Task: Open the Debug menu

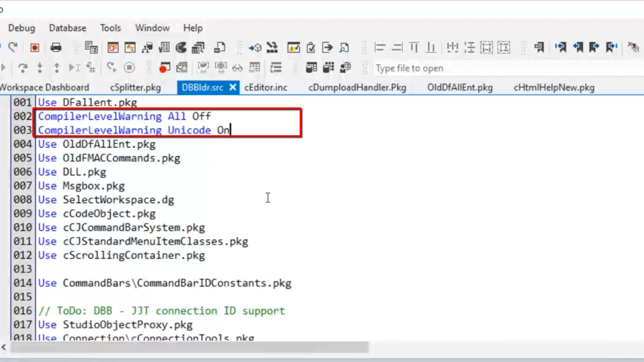Action: pos(21,28)
